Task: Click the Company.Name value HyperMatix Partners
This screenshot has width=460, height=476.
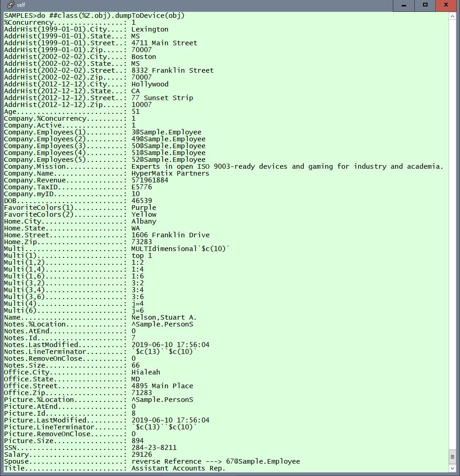Action: [170, 173]
